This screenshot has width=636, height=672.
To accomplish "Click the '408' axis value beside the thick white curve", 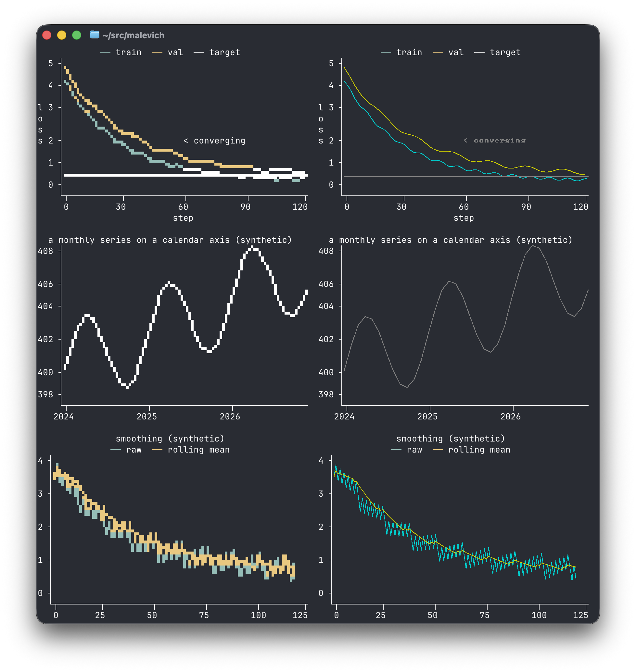I will coord(45,251).
